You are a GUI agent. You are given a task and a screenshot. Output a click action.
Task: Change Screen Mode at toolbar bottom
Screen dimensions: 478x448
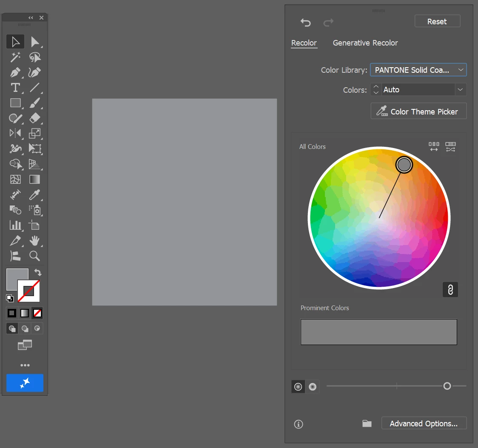click(25, 345)
